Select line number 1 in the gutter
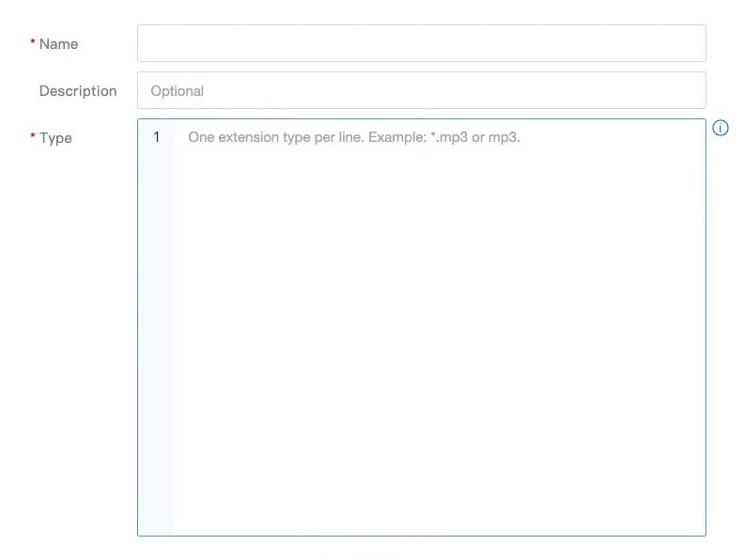744x560 pixels. pos(156,137)
